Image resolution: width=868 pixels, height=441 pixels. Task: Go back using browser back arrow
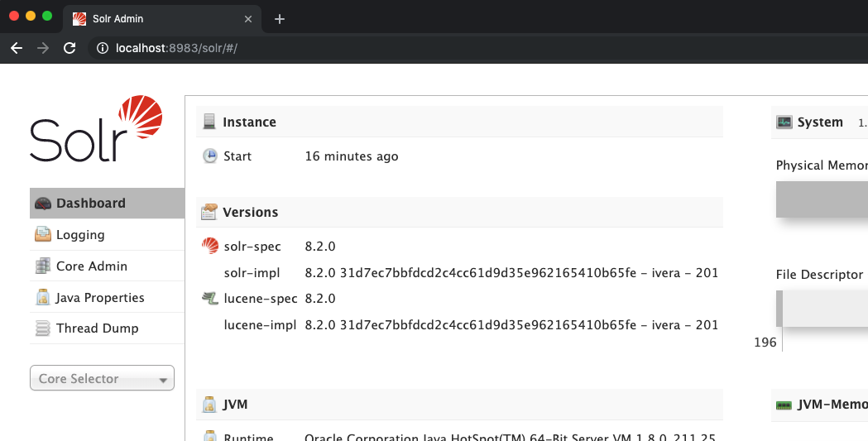tap(17, 48)
